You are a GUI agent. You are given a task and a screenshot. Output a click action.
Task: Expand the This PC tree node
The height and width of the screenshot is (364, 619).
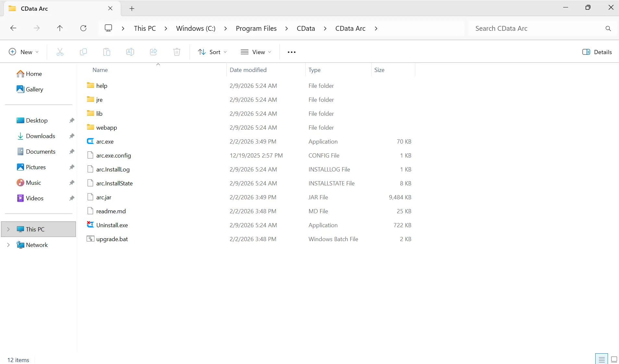(8, 229)
